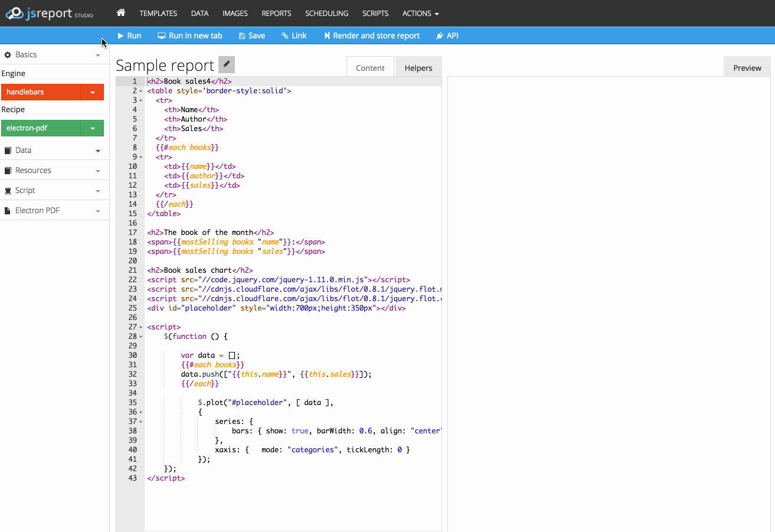Click the xaxis categories code line
The height and width of the screenshot is (532, 775).
[x=312, y=450]
